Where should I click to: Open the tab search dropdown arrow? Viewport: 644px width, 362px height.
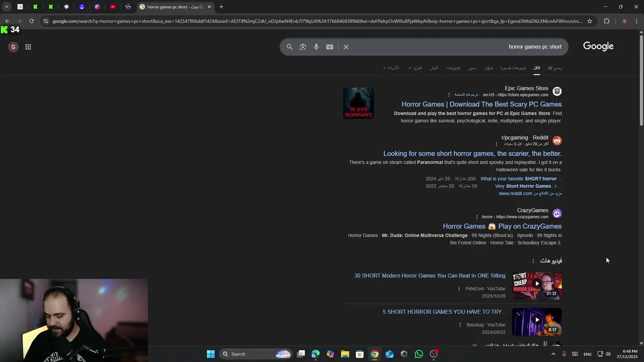(x=7, y=7)
